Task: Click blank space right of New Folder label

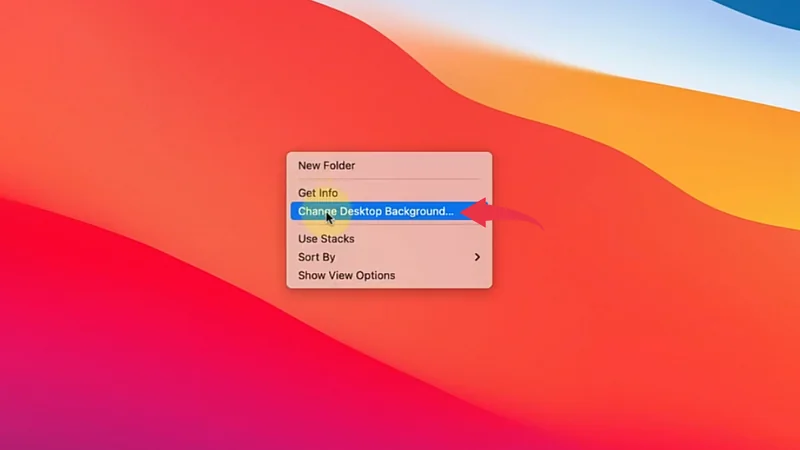Action: [x=430, y=166]
